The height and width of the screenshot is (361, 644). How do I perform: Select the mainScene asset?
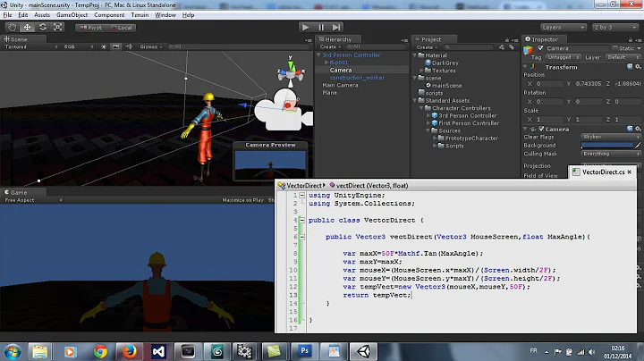pos(444,86)
